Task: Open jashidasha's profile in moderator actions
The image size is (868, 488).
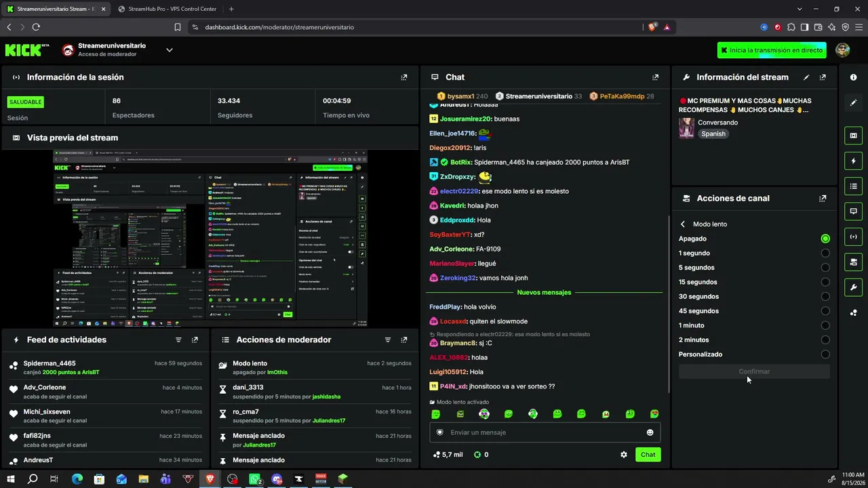Action: point(326,396)
